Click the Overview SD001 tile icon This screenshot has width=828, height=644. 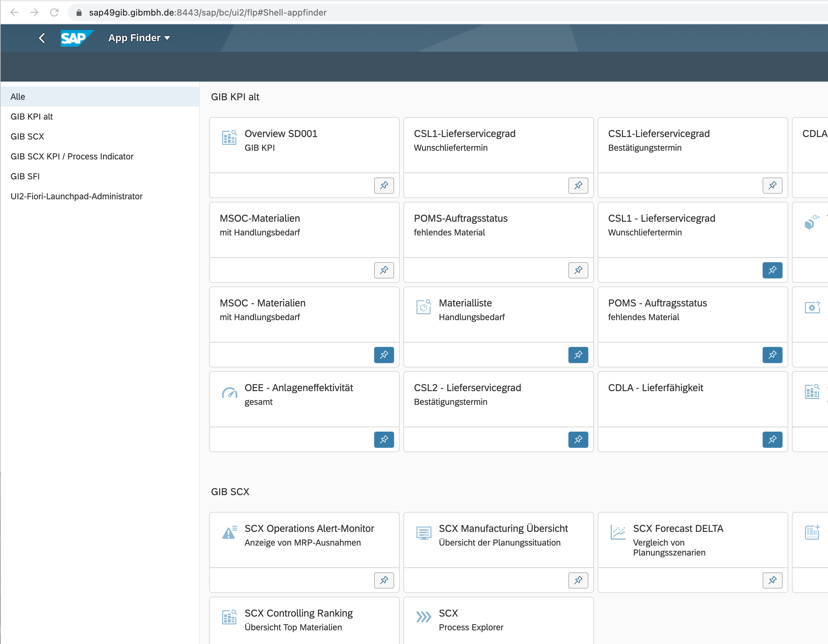point(229,137)
